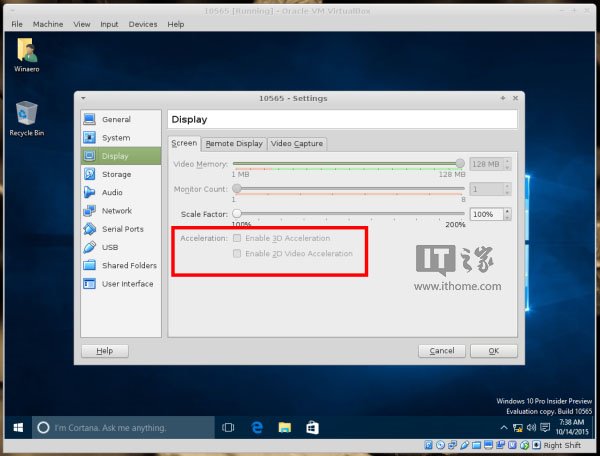Viewport: 600px width, 456px height.
Task: Switch to the Video Capture tab
Action: tap(296, 143)
